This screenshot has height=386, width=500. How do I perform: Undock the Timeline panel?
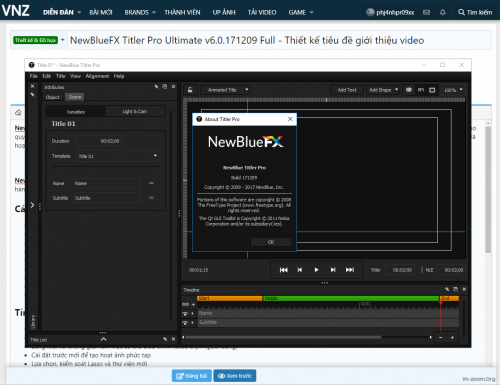tap(455, 289)
